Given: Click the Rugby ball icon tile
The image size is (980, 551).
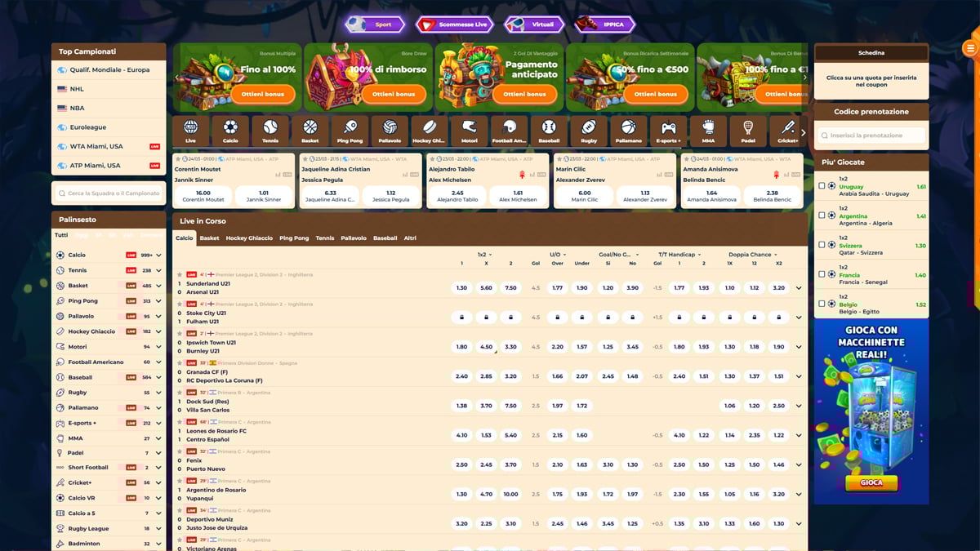Looking at the screenshot, I should click(x=589, y=131).
